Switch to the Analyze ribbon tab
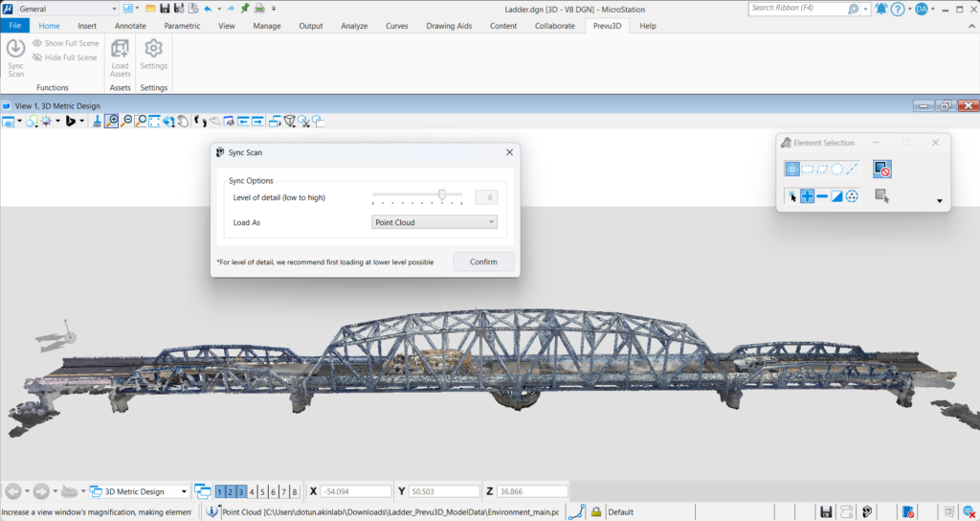The width and height of the screenshot is (980, 521). pos(354,26)
